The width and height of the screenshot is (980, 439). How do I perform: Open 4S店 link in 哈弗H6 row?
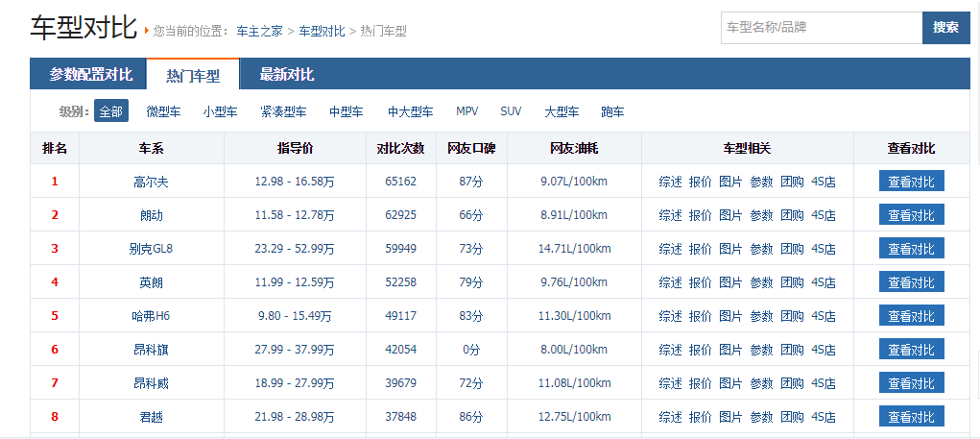click(x=824, y=316)
